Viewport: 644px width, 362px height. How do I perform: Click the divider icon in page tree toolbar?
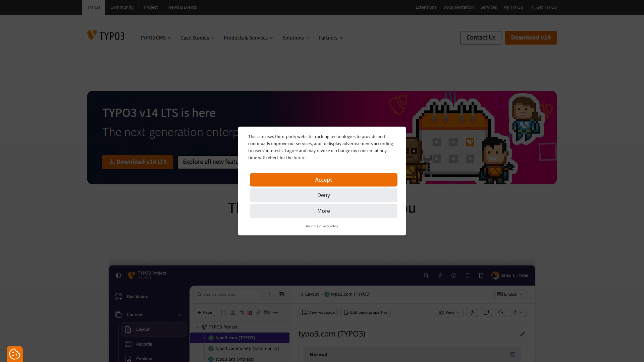coord(276,312)
